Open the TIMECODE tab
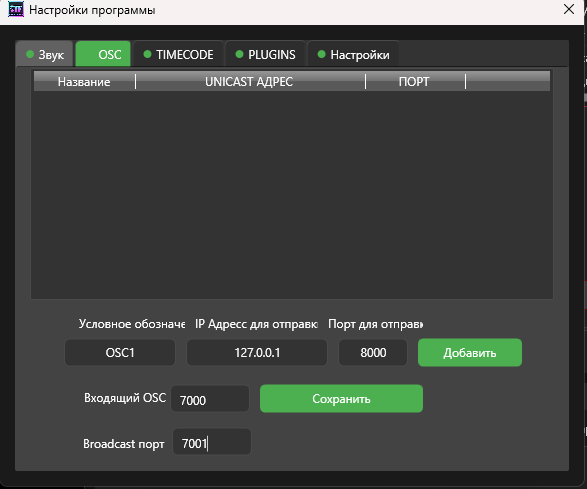Screen dimensions: 587x489 (x=178, y=54)
